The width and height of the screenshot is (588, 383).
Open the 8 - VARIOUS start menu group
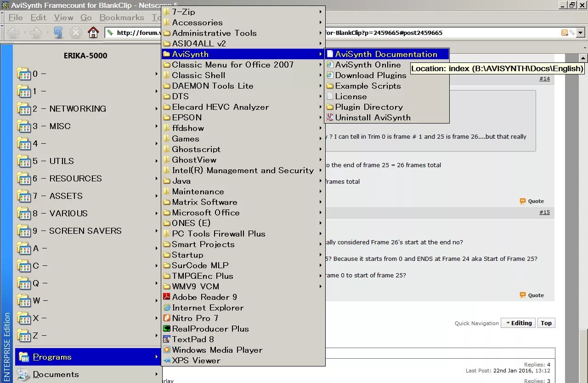(87, 214)
